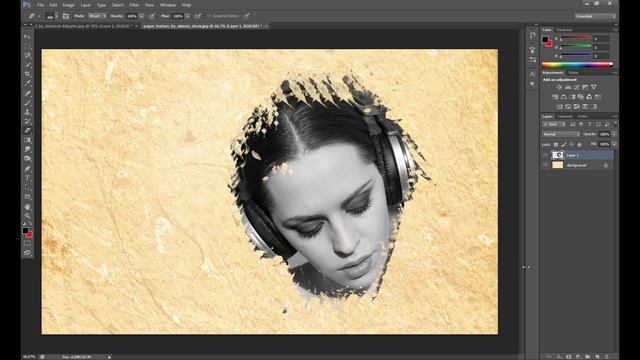The image size is (640, 360).
Task: Select the Clone Stamp tool
Action: click(28, 112)
